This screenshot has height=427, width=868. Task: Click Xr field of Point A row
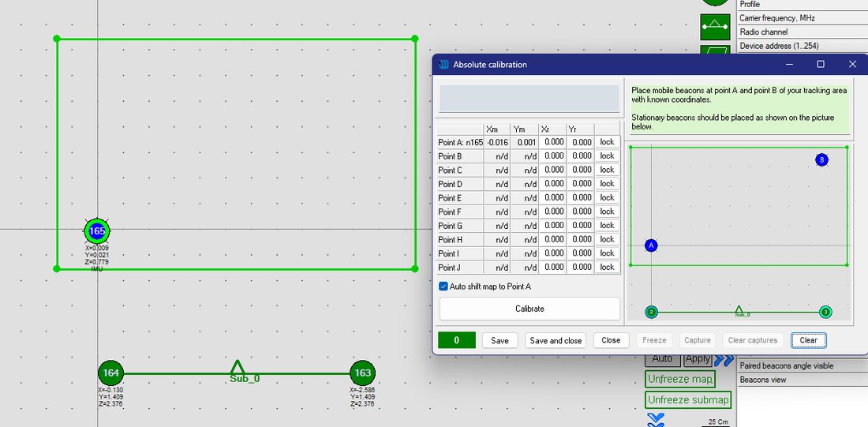tap(552, 142)
